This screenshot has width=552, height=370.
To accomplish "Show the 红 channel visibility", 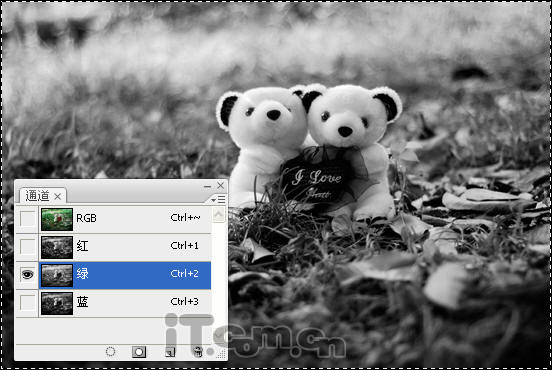I will click(27, 247).
